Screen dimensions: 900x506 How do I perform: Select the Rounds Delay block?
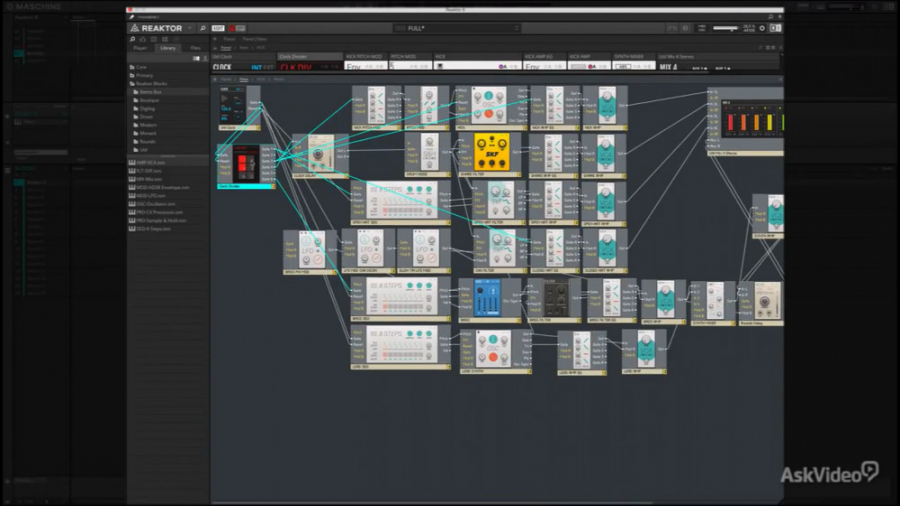(x=761, y=303)
